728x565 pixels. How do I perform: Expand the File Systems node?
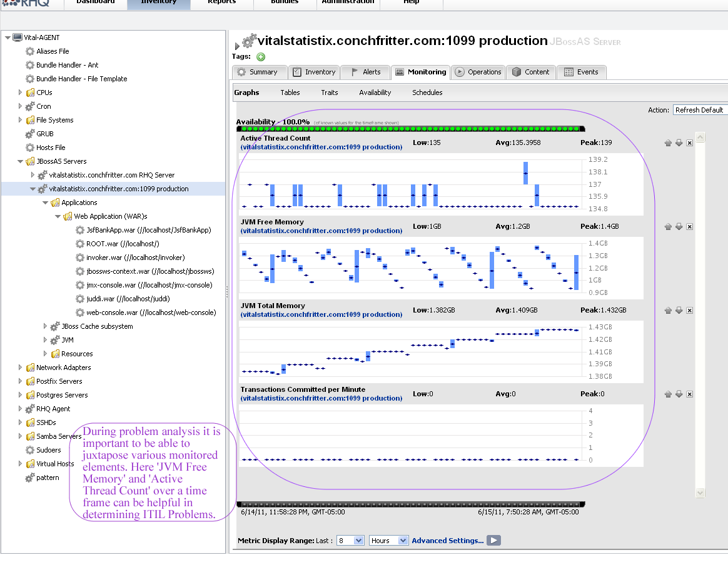click(20, 119)
